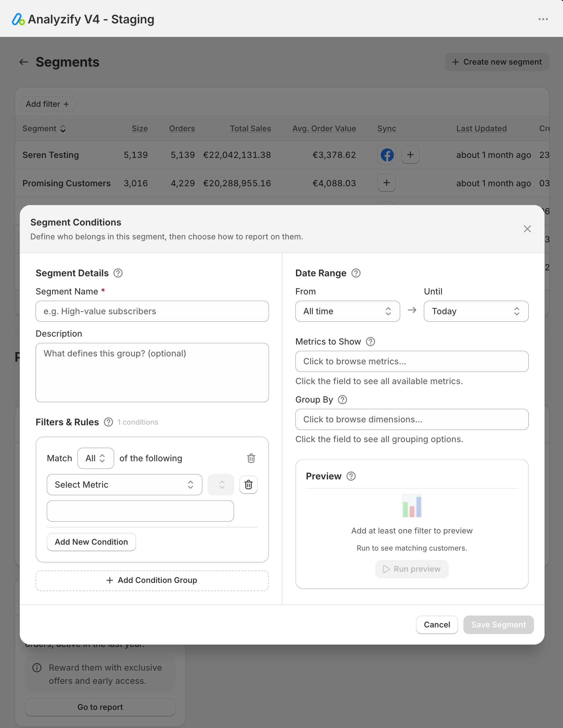This screenshot has height=728, width=563.
Task: Click the Seren Testing segment name
Action: [x=51, y=155]
